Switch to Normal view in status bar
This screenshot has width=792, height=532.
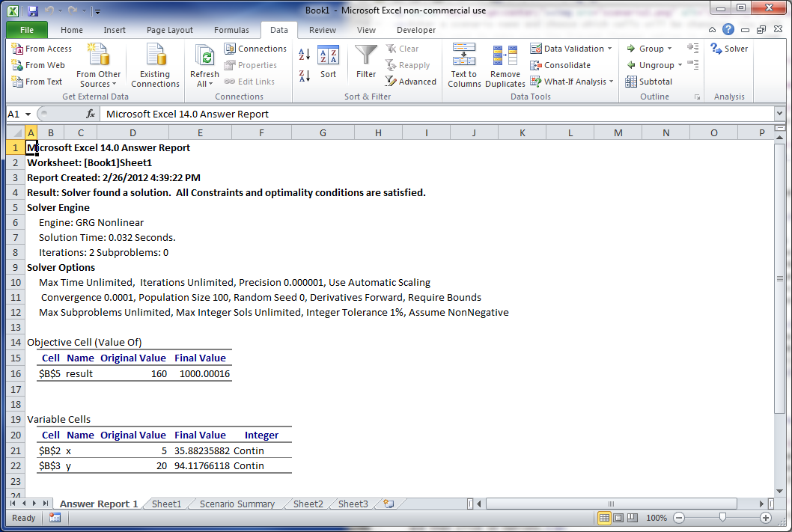point(604,518)
